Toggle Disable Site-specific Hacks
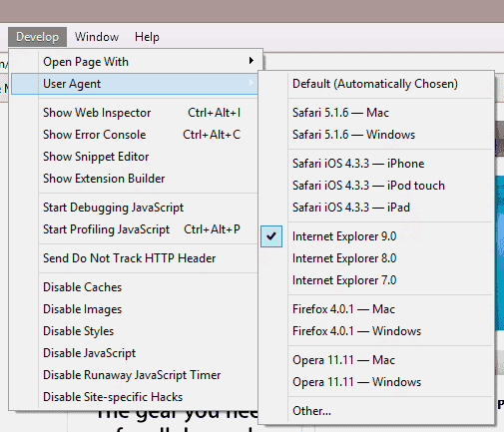 tap(135, 397)
